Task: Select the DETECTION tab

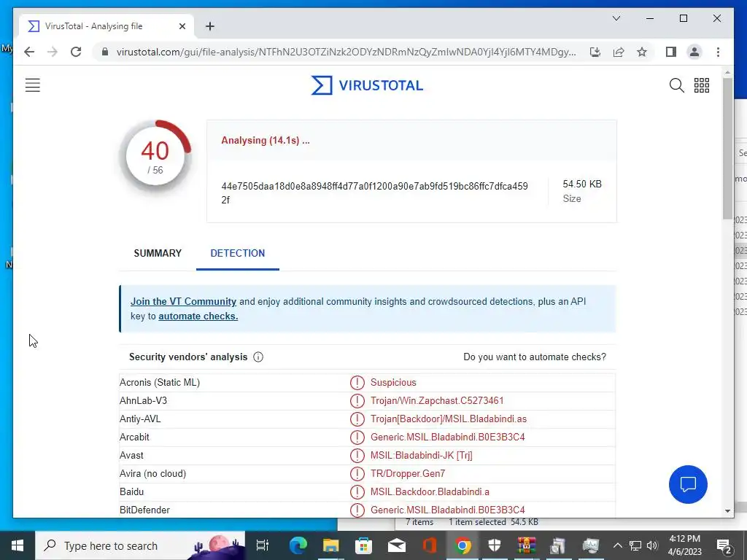Action: 238,253
